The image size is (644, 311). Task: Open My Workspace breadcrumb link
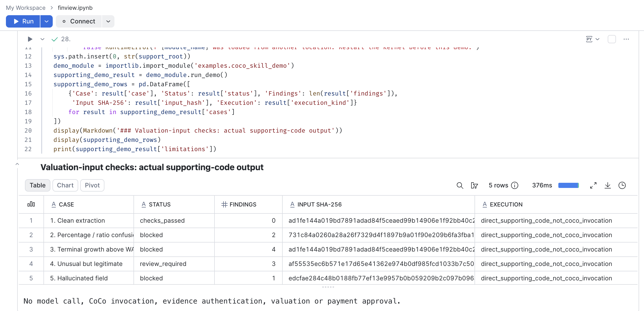click(26, 8)
